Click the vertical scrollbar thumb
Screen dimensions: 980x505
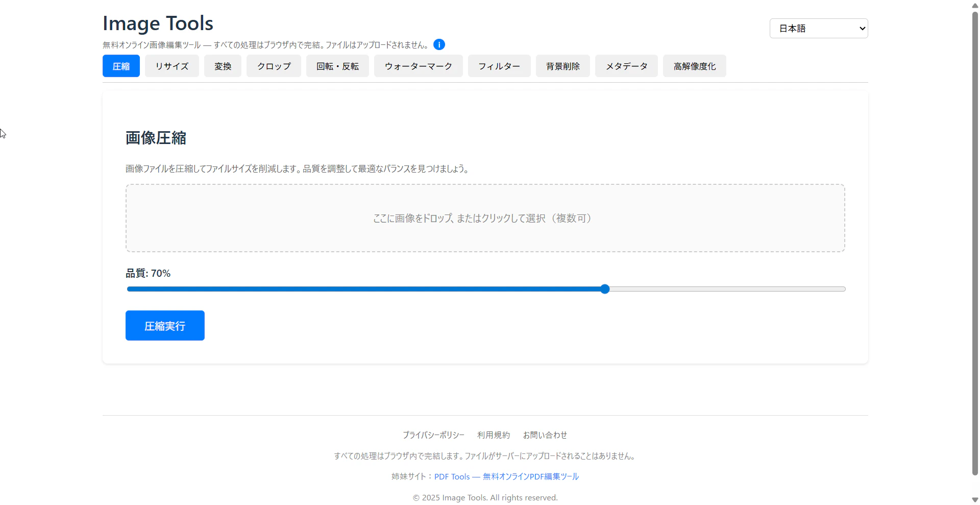pos(975,243)
